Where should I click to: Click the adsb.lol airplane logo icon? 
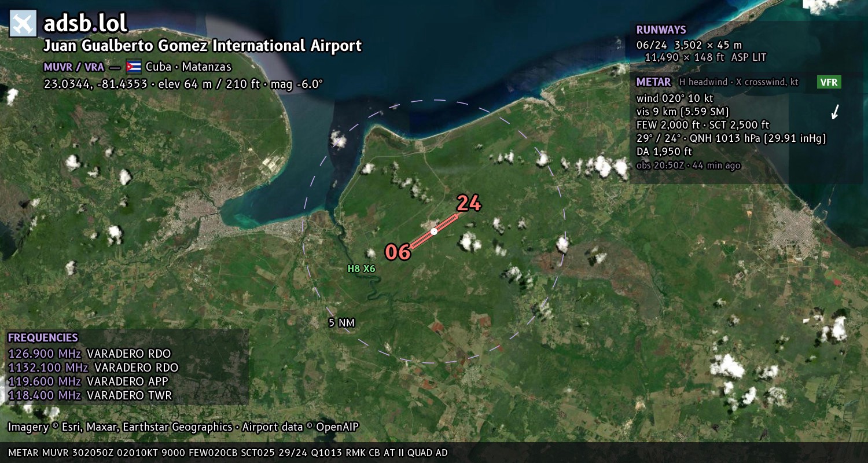(x=23, y=24)
